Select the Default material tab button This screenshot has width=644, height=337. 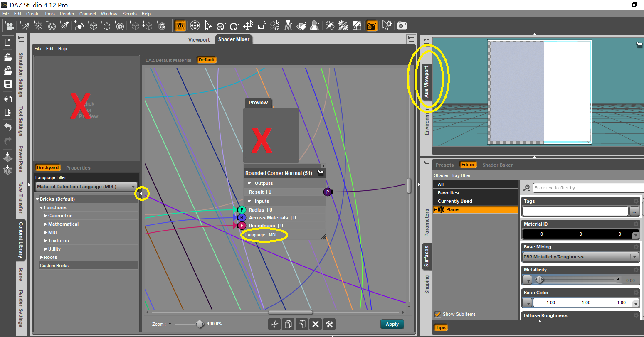(x=207, y=60)
